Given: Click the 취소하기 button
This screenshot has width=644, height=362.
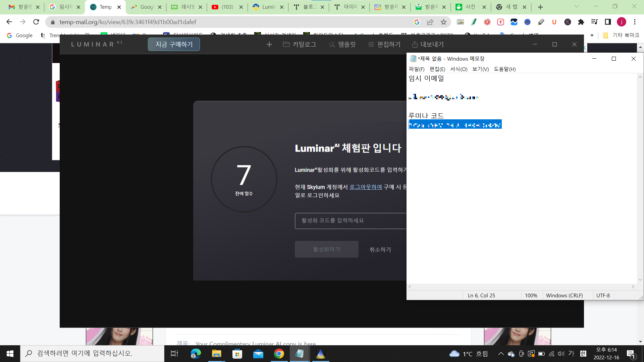Looking at the screenshot, I should tap(380, 250).
